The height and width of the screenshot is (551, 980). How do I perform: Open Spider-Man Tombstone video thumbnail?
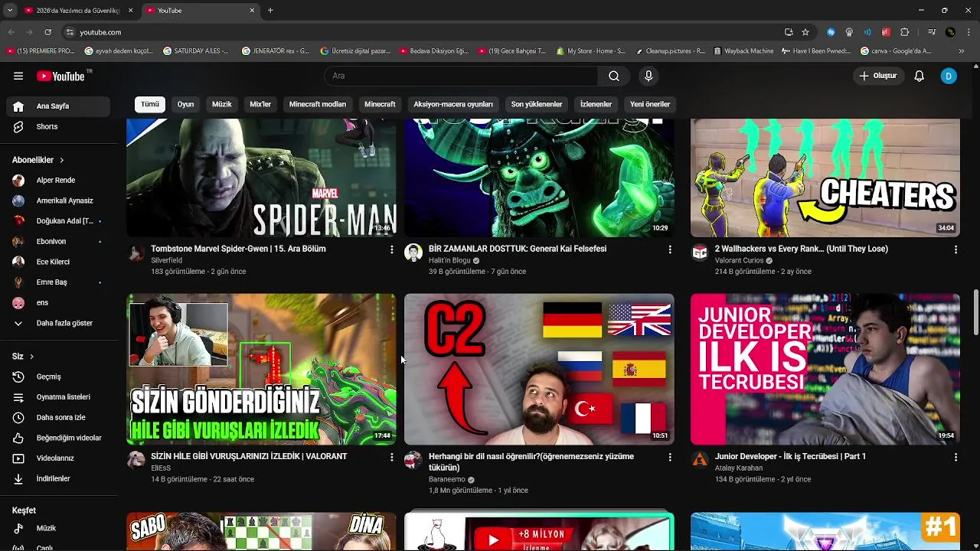pos(261,178)
